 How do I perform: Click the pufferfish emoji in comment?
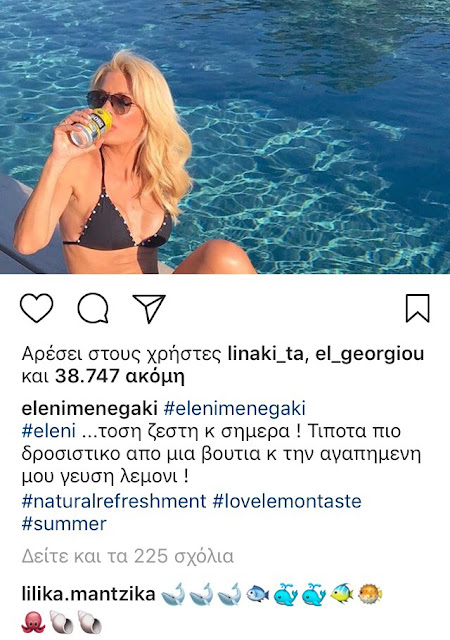pos(370,594)
